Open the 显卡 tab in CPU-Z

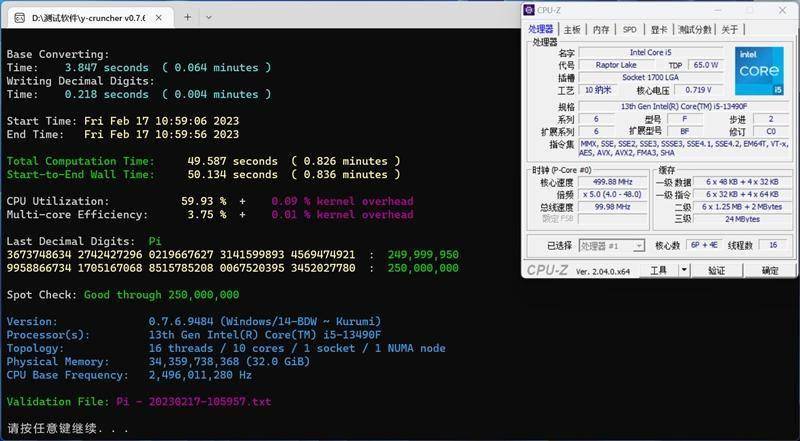pyautogui.click(x=659, y=30)
